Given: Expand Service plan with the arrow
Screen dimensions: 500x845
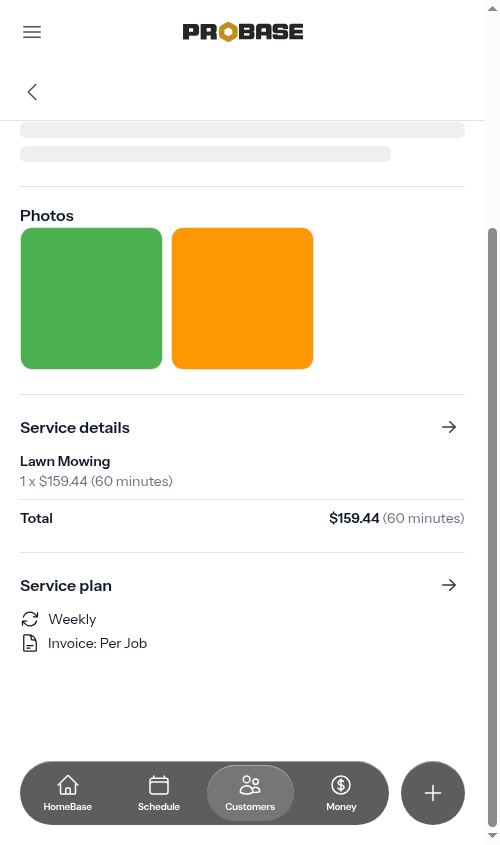Looking at the screenshot, I should (449, 585).
